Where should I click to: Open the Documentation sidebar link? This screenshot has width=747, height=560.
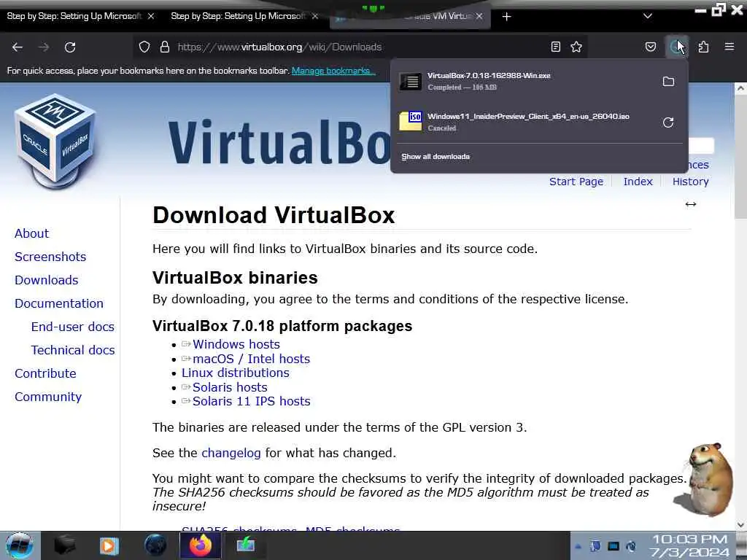59,303
